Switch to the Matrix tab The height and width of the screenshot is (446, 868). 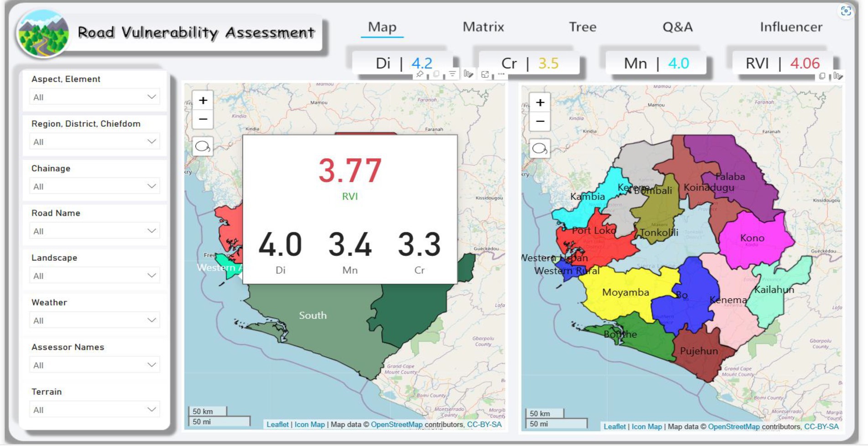tap(483, 27)
